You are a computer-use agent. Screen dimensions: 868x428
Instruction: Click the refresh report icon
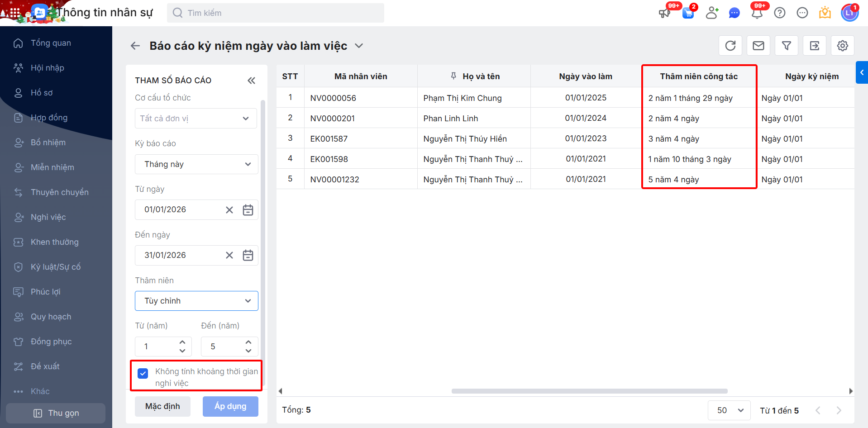point(730,46)
